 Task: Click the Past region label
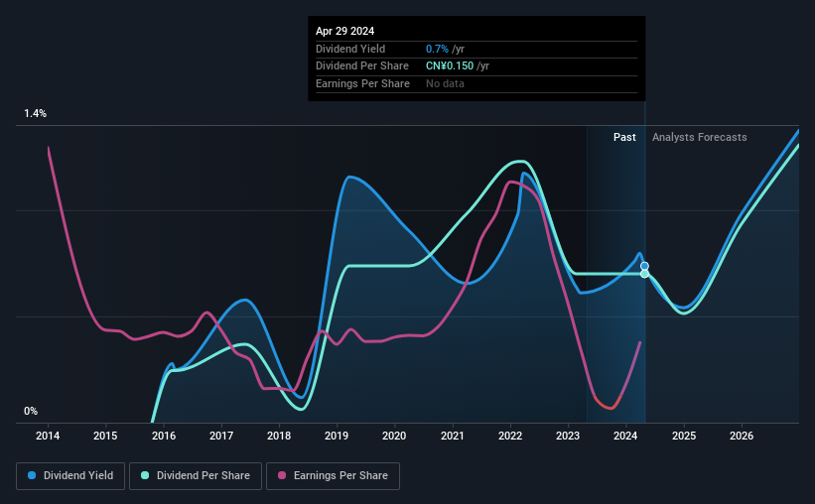click(x=624, y=137)
